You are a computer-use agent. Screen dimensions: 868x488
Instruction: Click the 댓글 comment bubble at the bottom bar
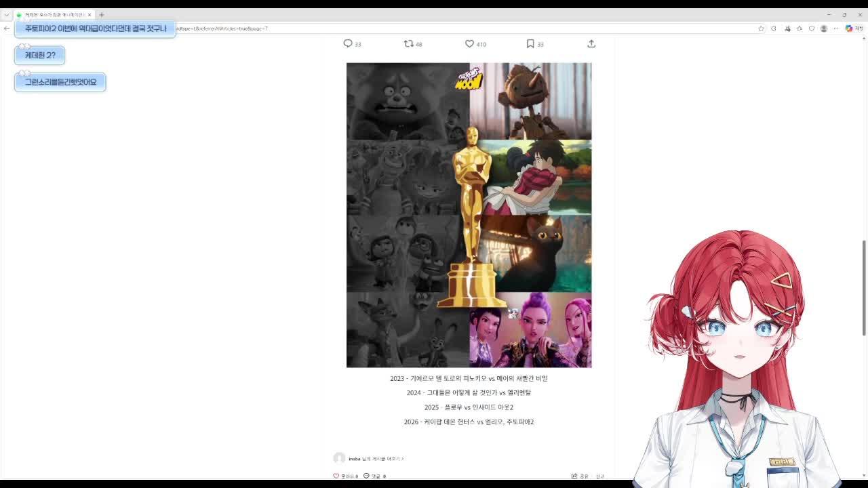tap(368, 475)
